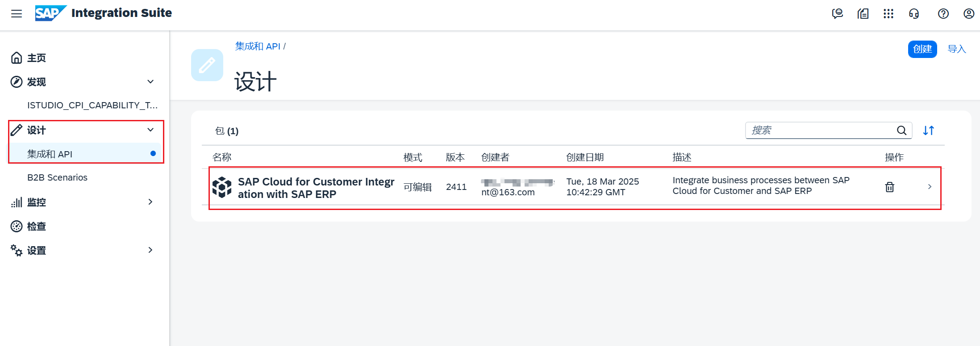Click the 模式 column header
This screenshot has width=980, height=346.
coord(413,157)
